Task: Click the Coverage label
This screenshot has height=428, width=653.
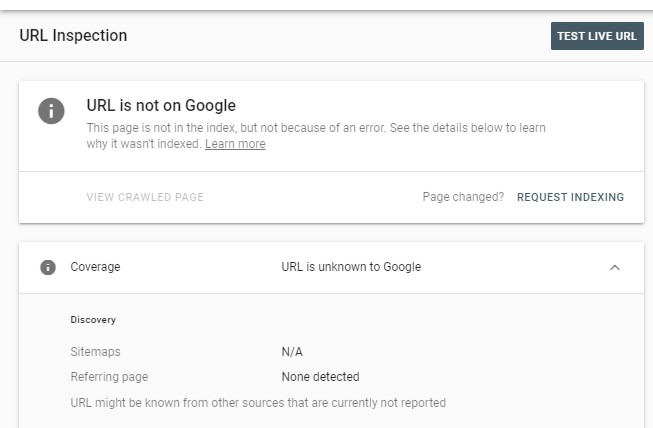Action: [x=95, y=266]
